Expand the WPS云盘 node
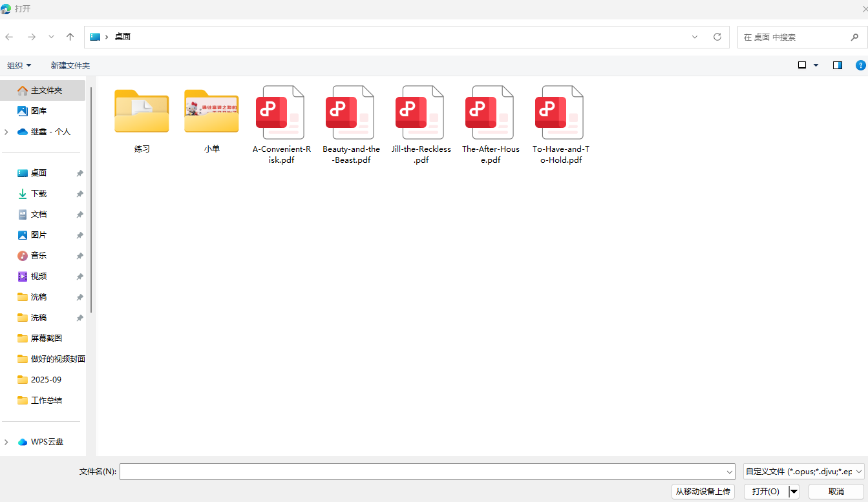This screenshot has width=868, height=502. [x=6, y=442]
